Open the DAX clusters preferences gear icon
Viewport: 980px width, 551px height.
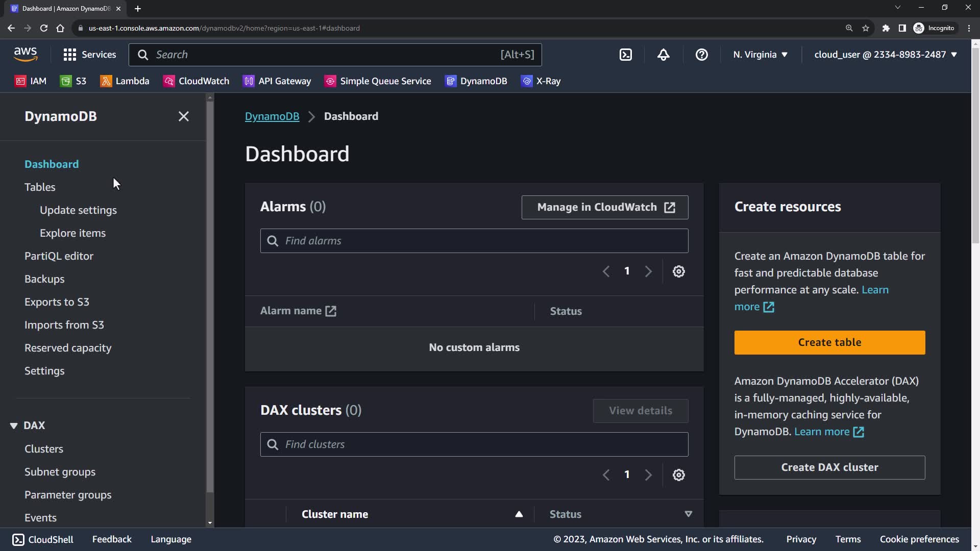click(x=678, y=475)
